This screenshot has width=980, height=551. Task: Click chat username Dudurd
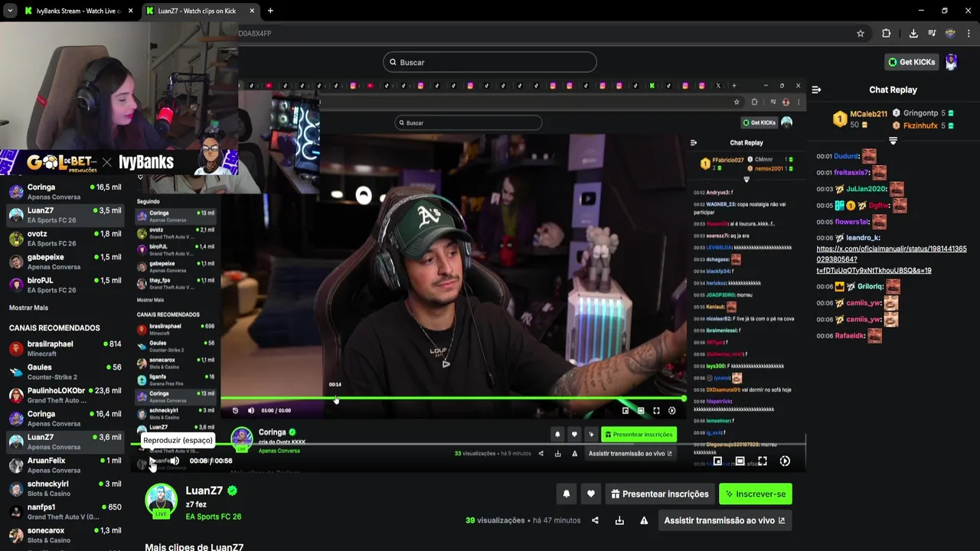click(x=846, y=156)
